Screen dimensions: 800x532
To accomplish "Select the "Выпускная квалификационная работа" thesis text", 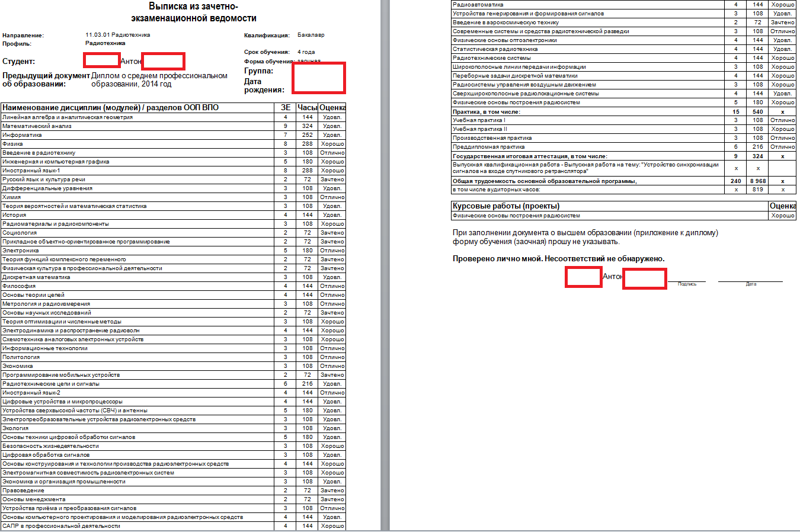I will (x=585, y=168).
